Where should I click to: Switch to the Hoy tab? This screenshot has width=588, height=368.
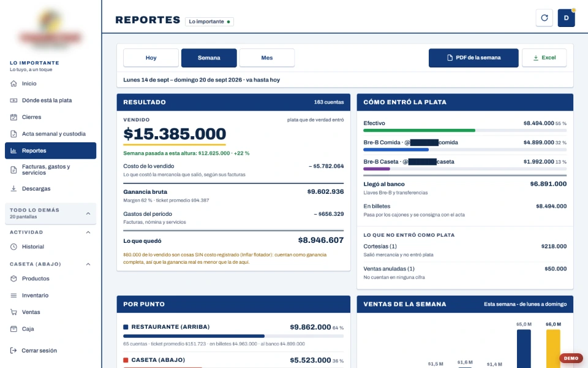pyautogui.click(x=151, y=58)
